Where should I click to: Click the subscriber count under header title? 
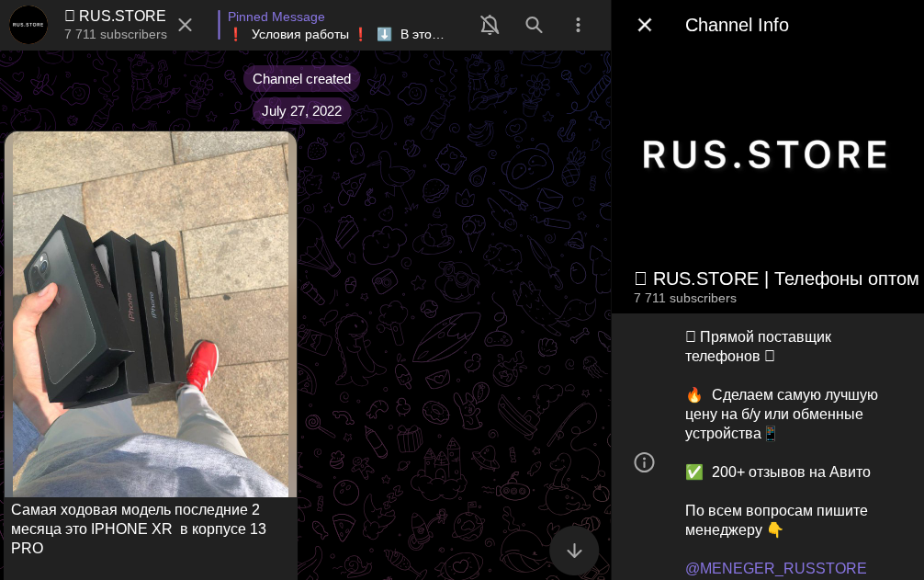pyautogui.click(x=116, y=35)
